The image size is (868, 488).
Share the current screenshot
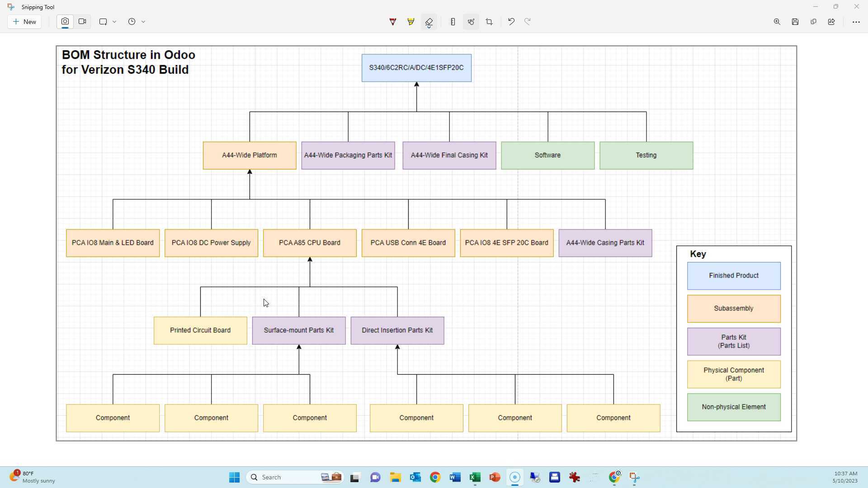coord(831,21)
